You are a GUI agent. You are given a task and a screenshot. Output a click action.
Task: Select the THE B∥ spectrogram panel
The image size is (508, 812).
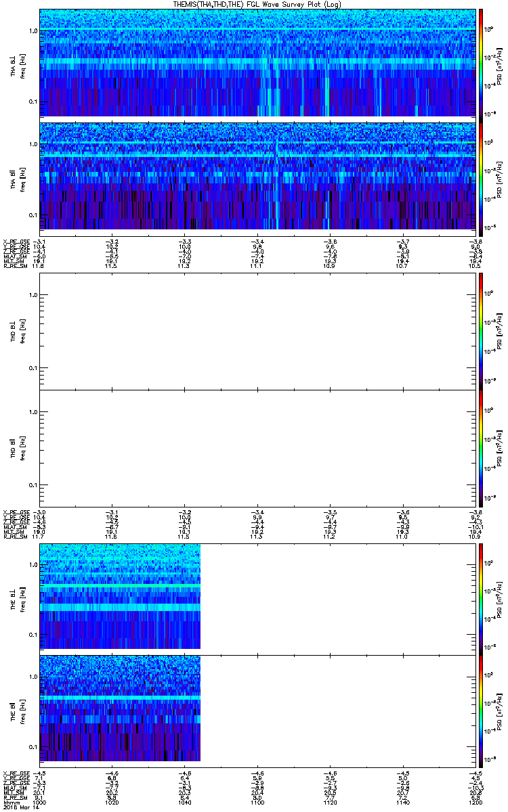click(x=256, y=710)
